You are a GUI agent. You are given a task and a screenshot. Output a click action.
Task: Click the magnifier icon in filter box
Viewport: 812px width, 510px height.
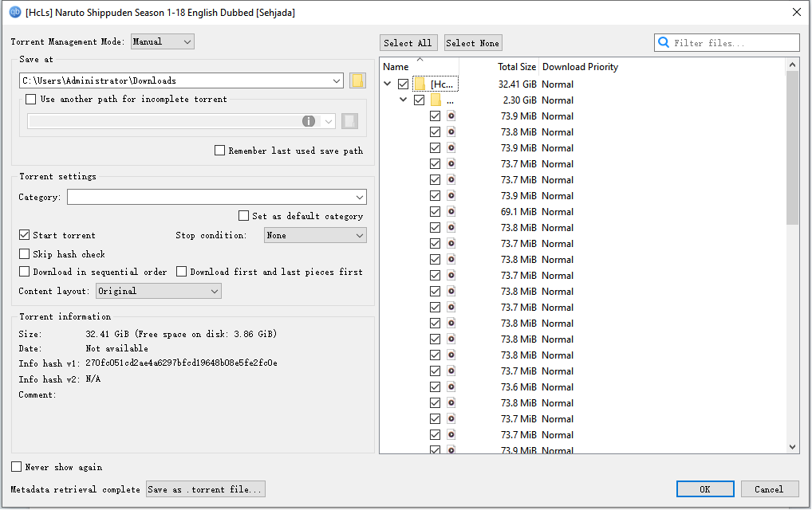[664, 43]
